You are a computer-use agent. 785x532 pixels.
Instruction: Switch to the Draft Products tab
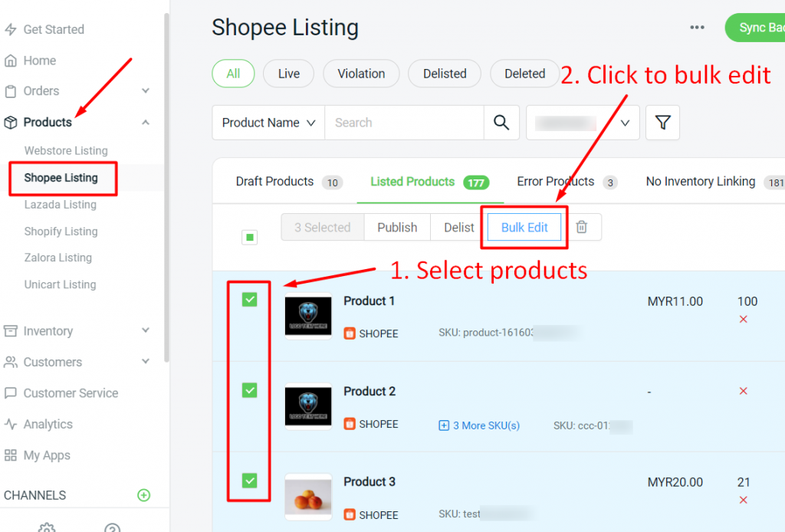pyautogui.click(x=275, y=182)
